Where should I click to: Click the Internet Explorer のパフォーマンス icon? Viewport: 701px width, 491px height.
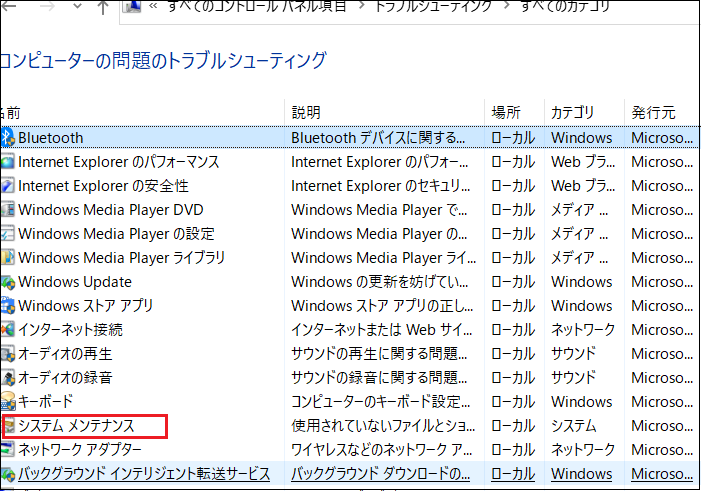click(x=7, y=162)
